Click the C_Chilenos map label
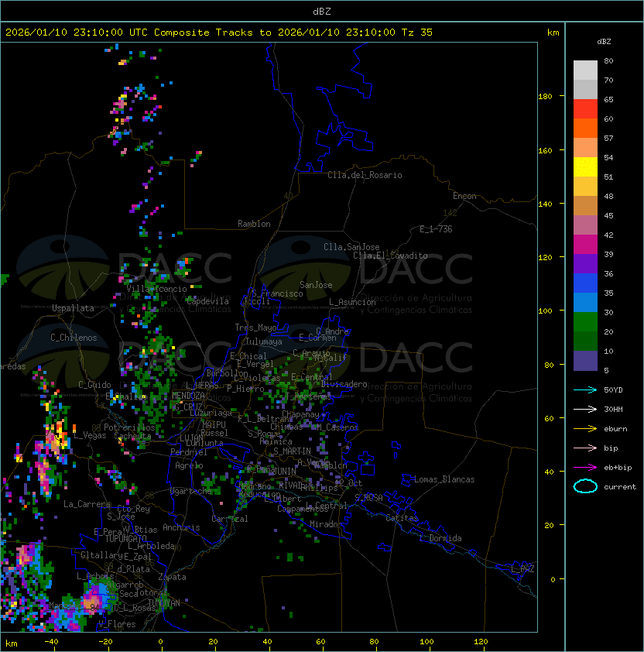Screen dimensions: 644x652 coord(74,338)
